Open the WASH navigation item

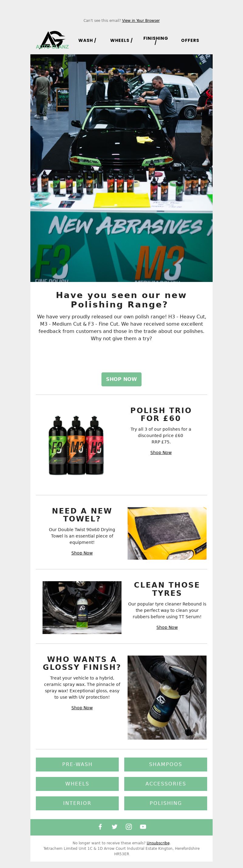click(87, 40)
